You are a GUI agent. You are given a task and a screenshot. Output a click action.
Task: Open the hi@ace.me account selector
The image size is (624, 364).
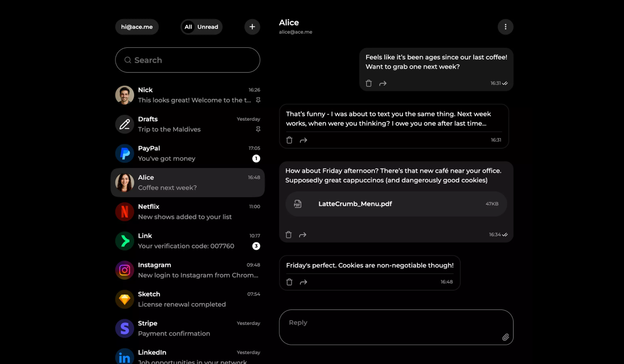(137, 27)
